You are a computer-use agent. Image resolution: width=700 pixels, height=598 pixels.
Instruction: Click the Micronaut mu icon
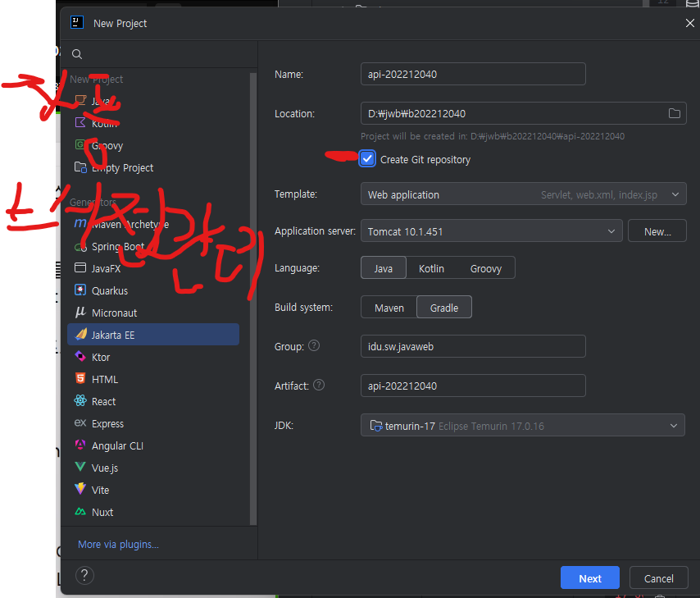click(x=80, y=312)
